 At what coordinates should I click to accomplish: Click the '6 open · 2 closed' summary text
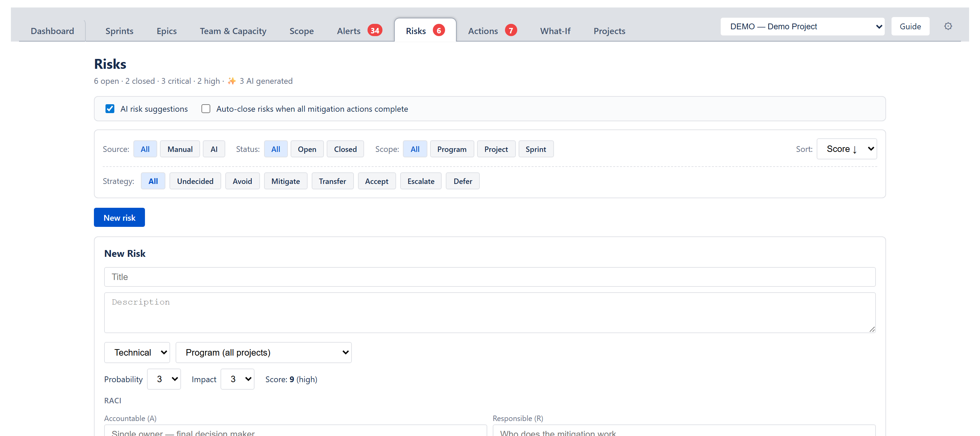pos(125,81)
